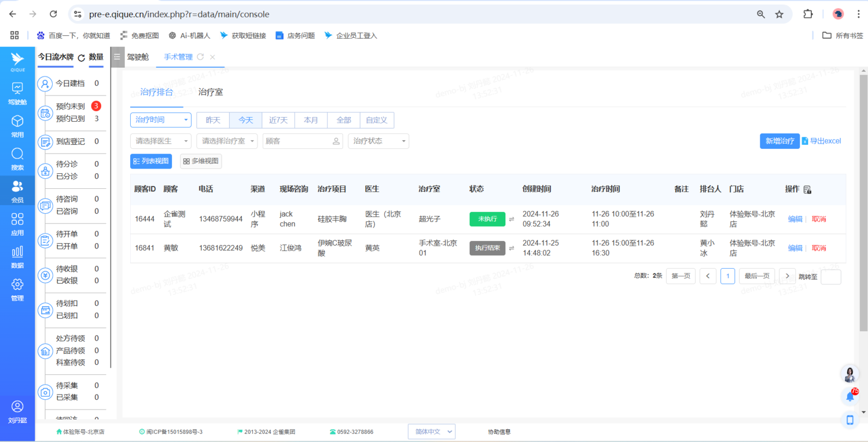The width and height of the screenshot is (868, 442).
Task: Click the 顾客 search input field
Action: click(297, 141)
